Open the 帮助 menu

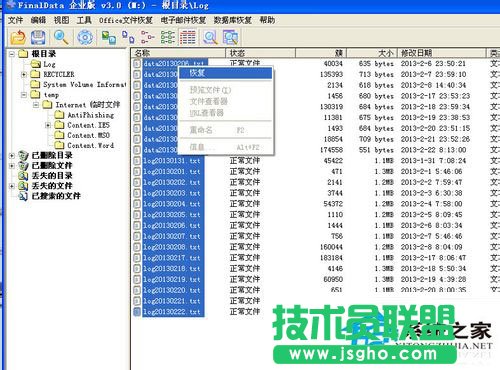coord(267,20)
